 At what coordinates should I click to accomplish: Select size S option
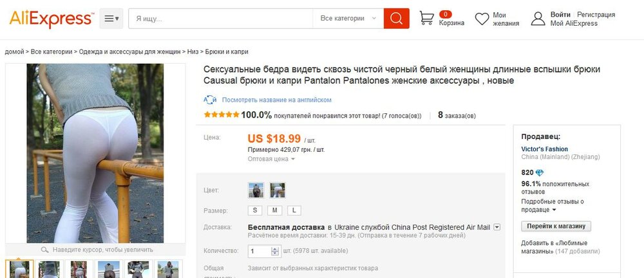tap(255, 210)
